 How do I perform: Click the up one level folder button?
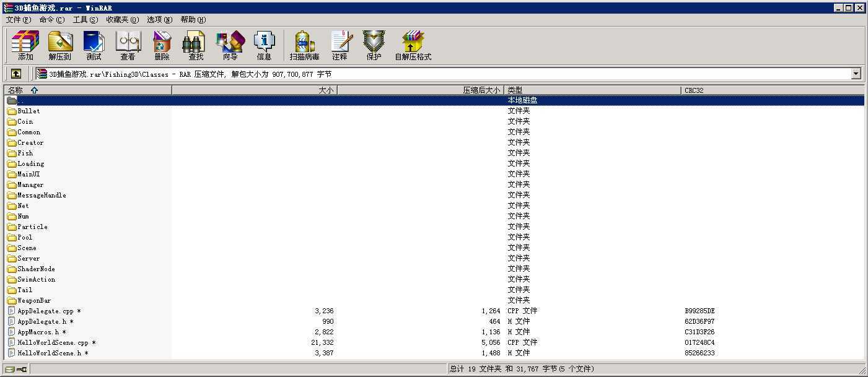click(x=16, y=74)
